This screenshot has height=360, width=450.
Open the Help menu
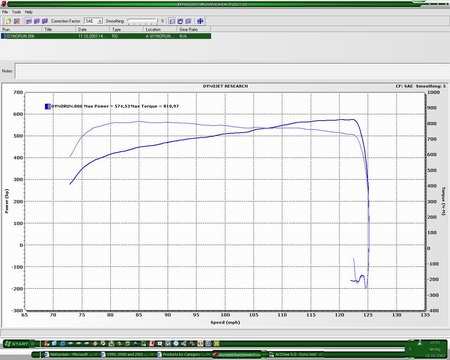pos(29,12)
